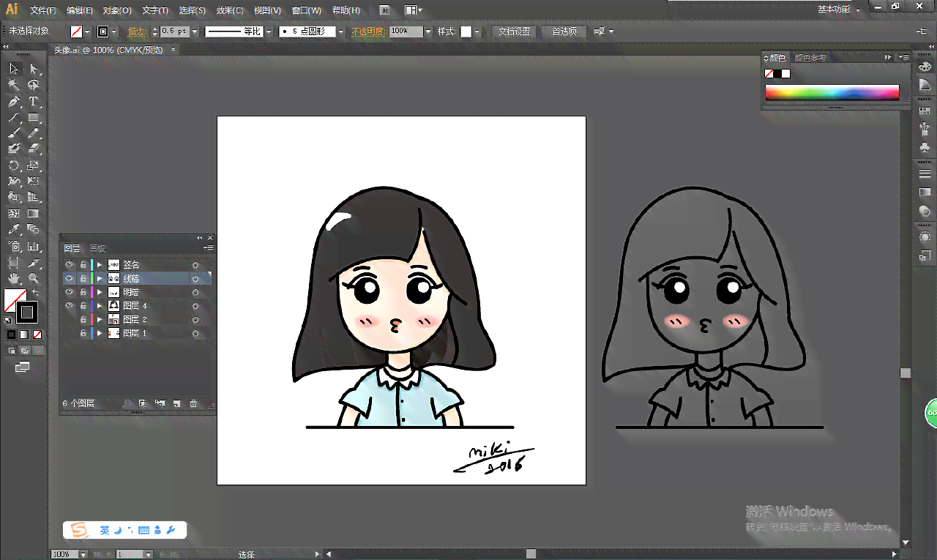Hide the 签名 layer with eye icon

[x=70, y=265]
